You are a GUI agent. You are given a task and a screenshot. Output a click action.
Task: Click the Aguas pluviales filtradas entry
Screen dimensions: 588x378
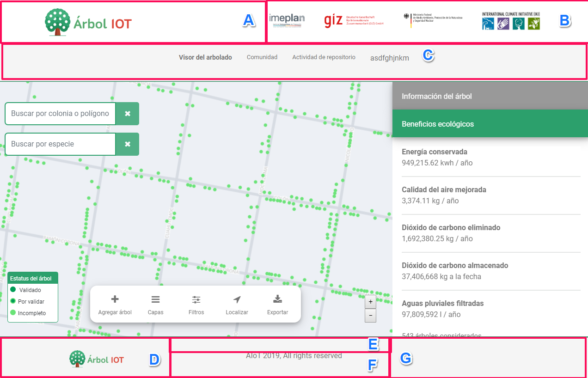(x=491, y=309)
